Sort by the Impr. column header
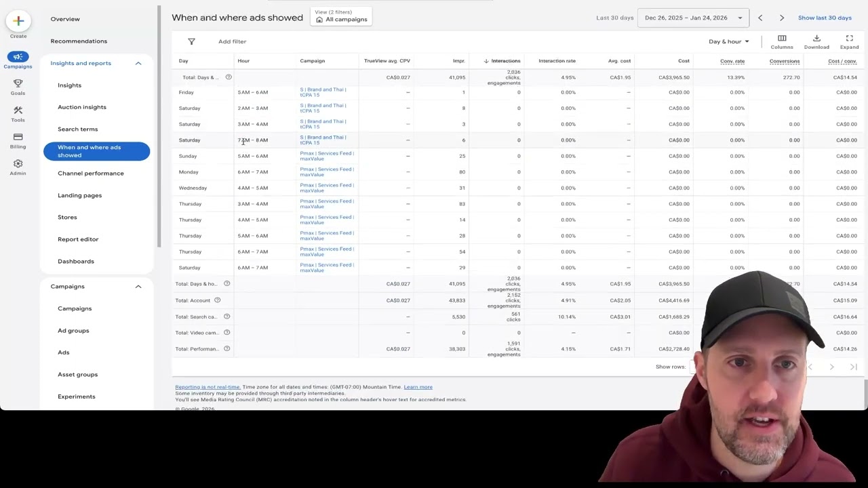 459,61
